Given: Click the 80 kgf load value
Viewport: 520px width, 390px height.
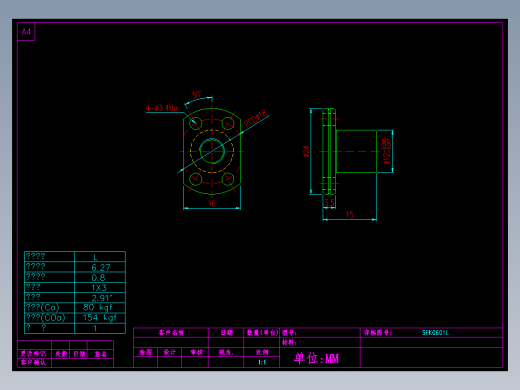Looking at the screenshot, I should coord(98,307).
